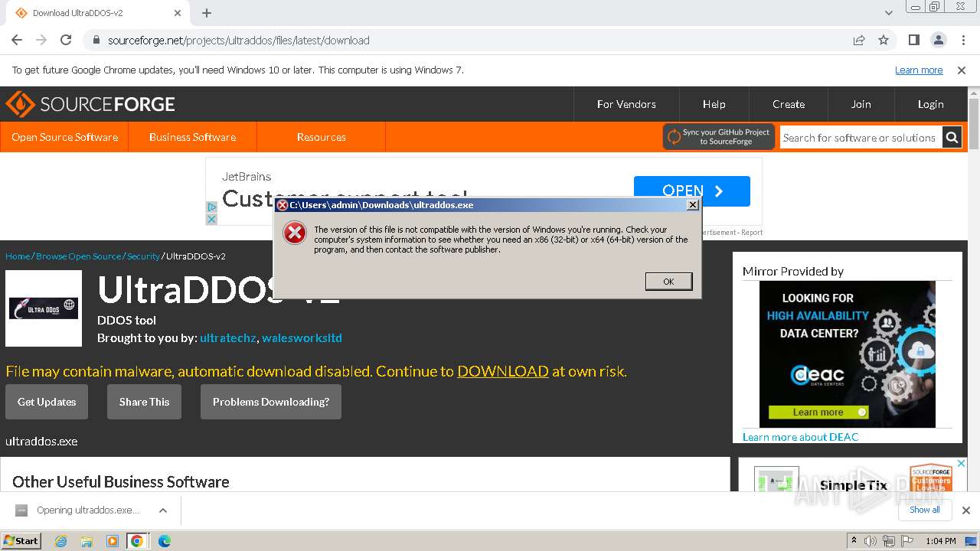The height and width of the screenshot is (551, 980).
Task: Open Browse Open Source breadcrumb
Action: 78,256
